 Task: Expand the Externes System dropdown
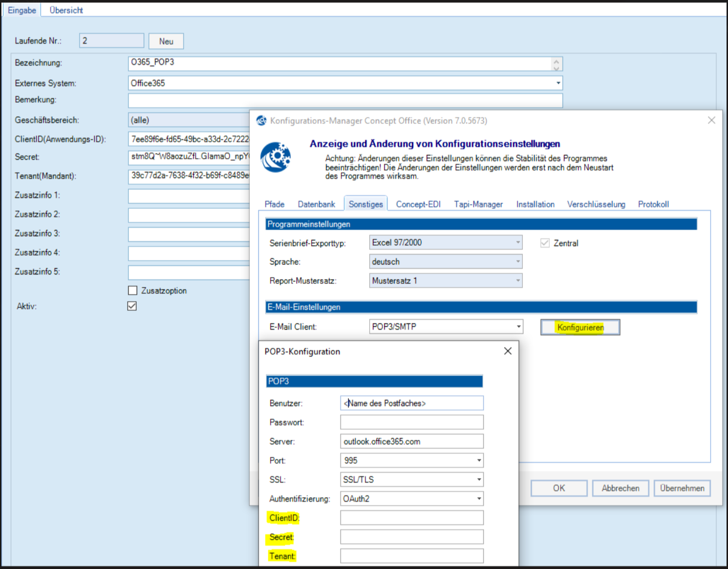coord(558,83)
